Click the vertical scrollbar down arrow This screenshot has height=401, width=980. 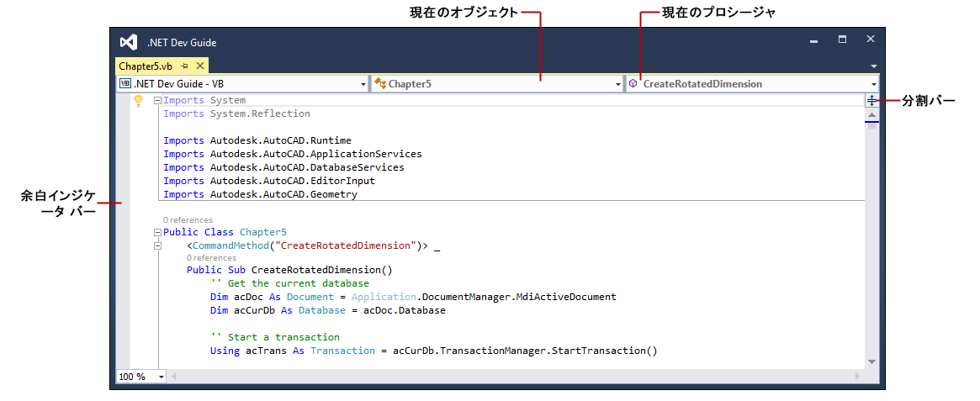(872, 361)
